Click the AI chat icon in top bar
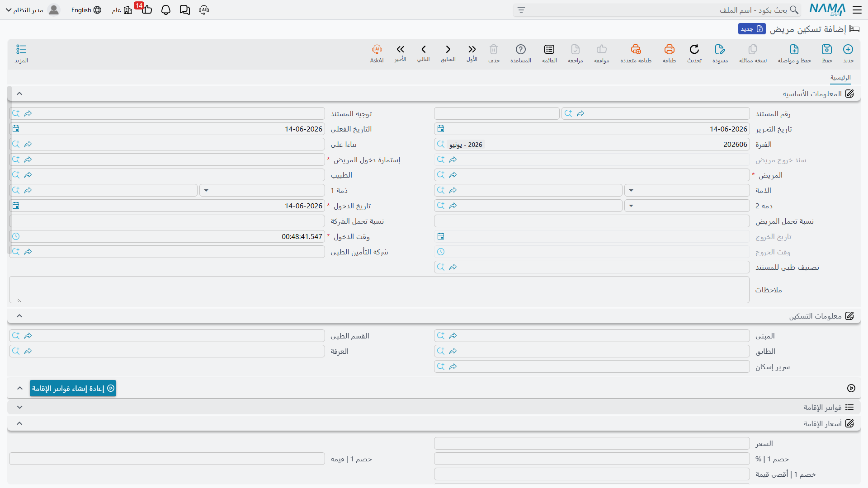868x488 pixels. (x=204, y=10)
